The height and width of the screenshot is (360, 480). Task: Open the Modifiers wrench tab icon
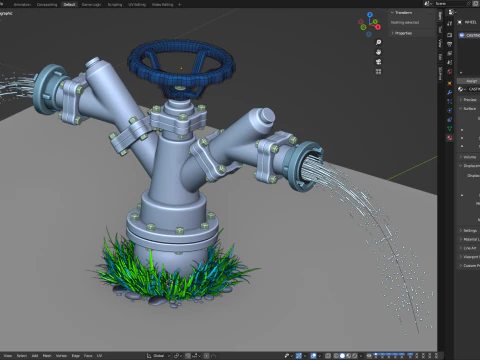[x=450, y=92]
